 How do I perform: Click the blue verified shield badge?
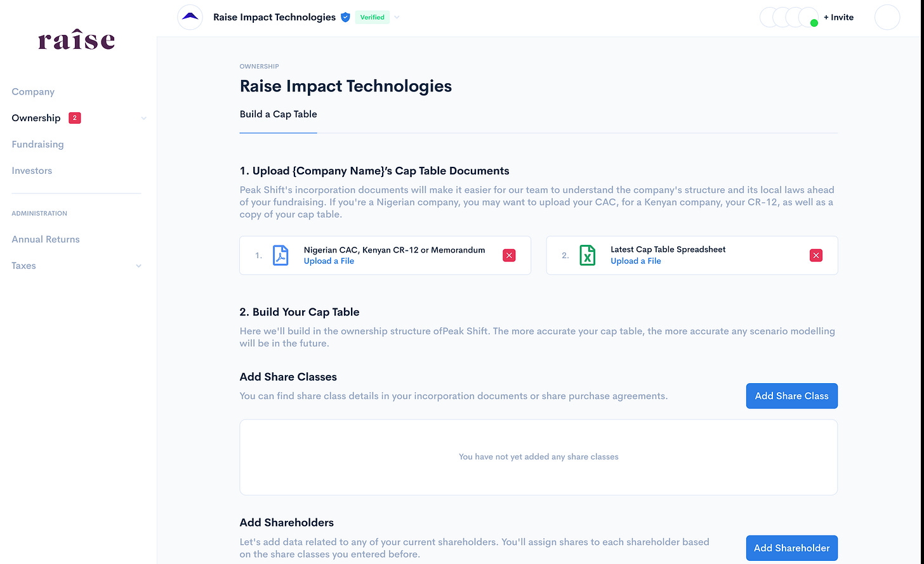click(x=345, y=17)
